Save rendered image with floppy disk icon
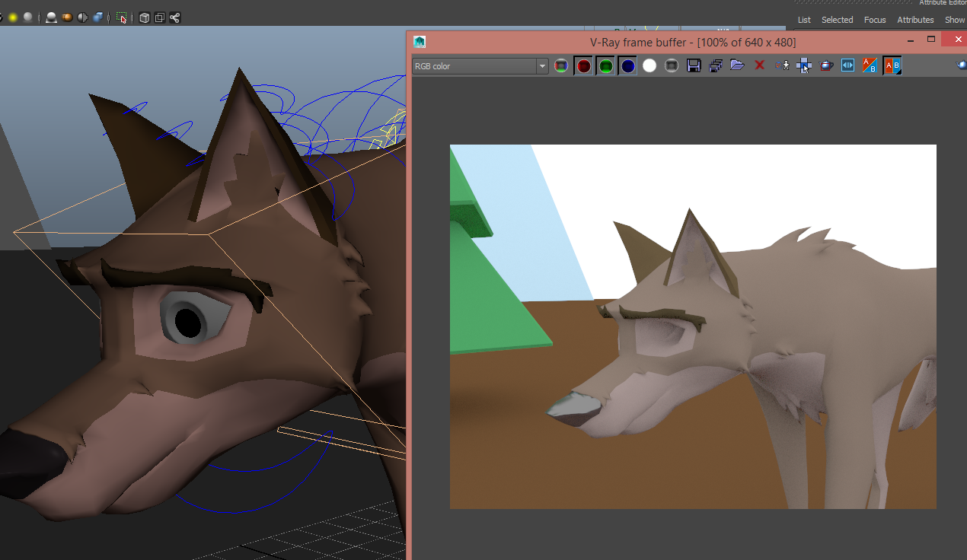This screenshot has height=560, width=967. (694, 66)
